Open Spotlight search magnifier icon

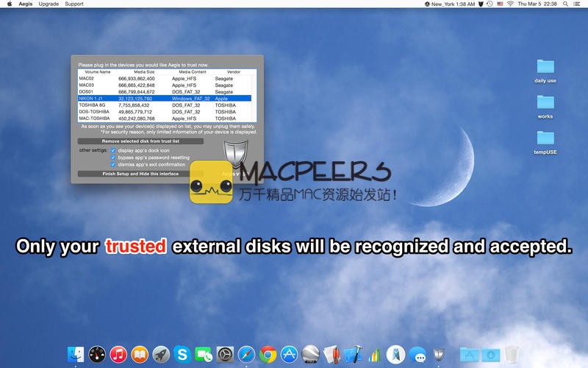[x=566, y=4]
